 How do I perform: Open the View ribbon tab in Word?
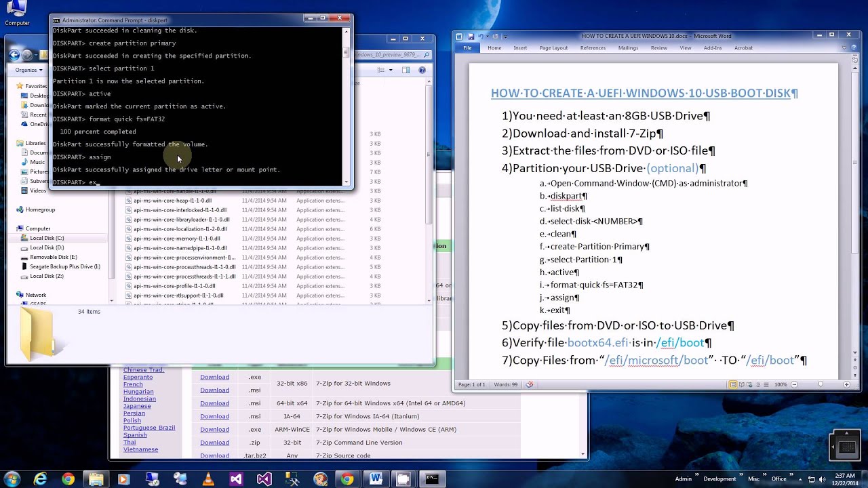click(686, 48)
